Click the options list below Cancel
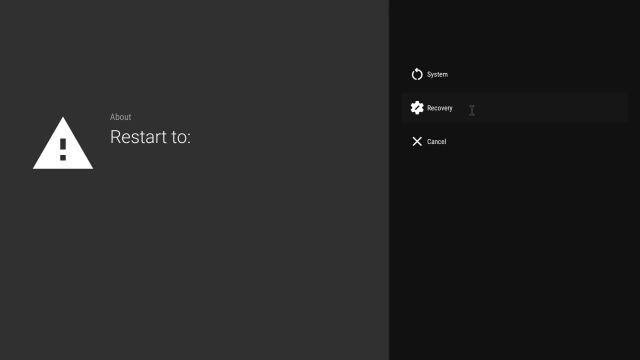 pyautogui.click(x=514, y=257)
